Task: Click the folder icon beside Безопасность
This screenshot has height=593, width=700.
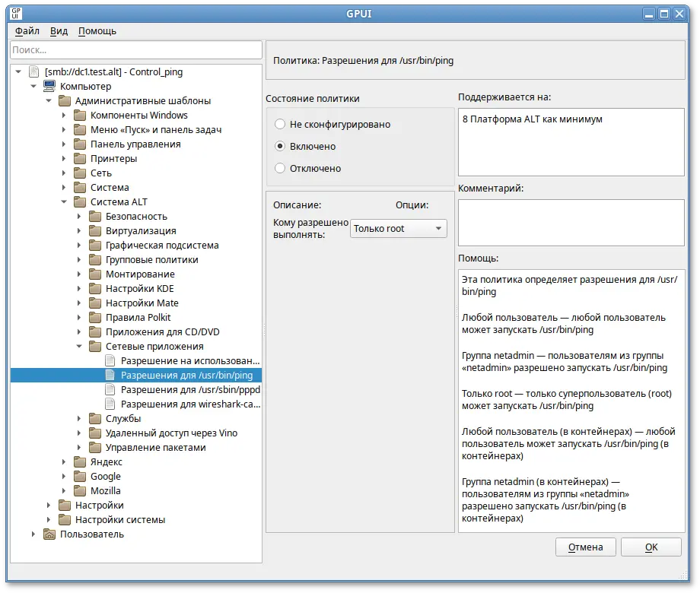Action: coord(95,217)
